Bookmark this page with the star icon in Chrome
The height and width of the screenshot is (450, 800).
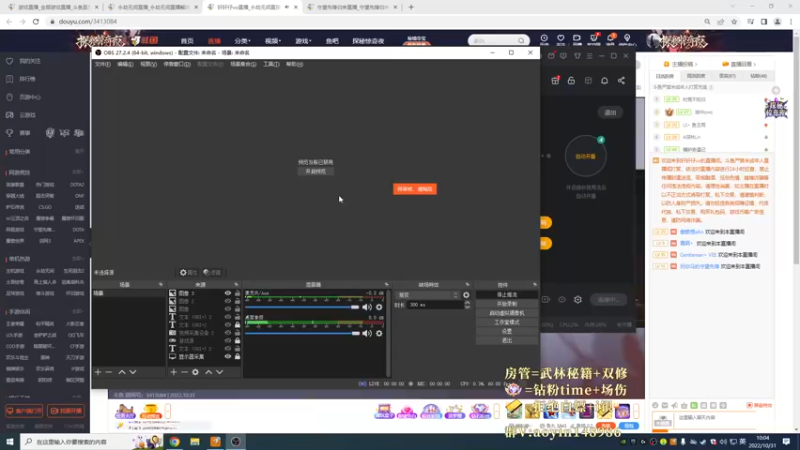tap(734, 21)
